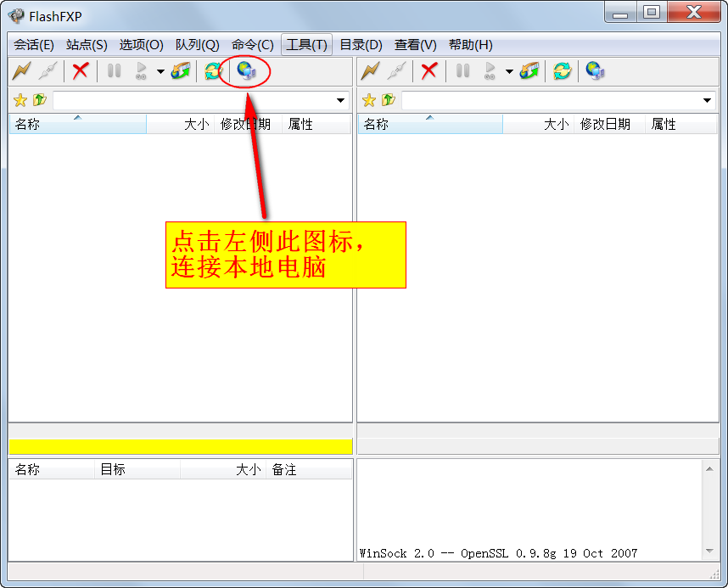
Task: Click the WinSock 2.0 OpenSSL log line
Action: 498,553
